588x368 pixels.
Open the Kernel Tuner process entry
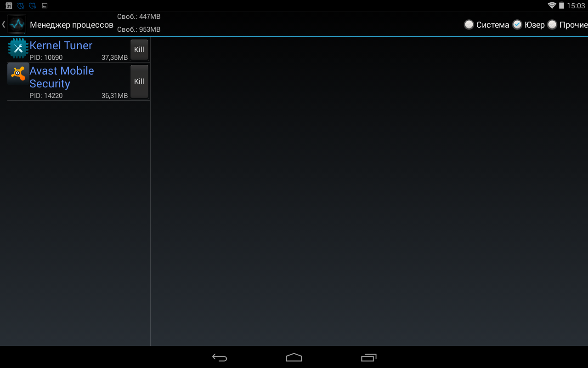(x=79, y=50)
